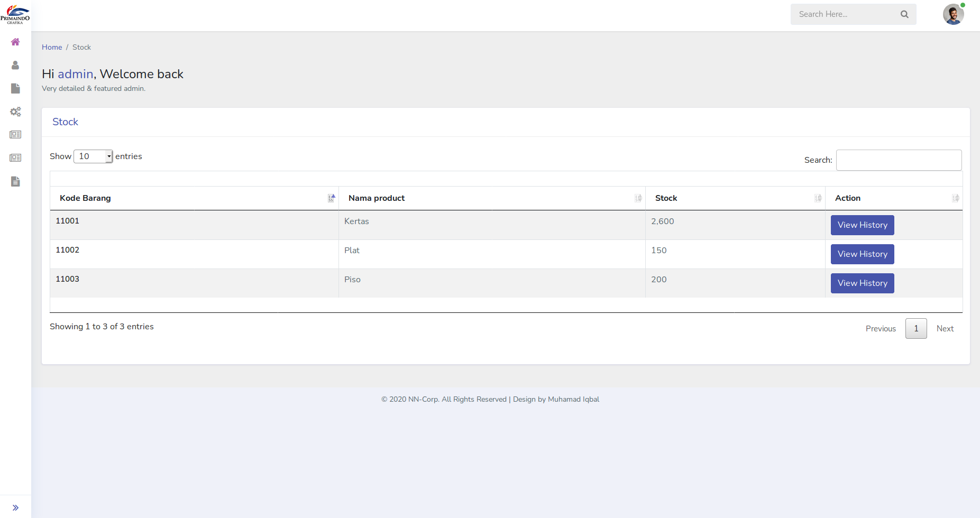
Task: Expand sidebar with double-chevron icon
Action: point(15,507)
